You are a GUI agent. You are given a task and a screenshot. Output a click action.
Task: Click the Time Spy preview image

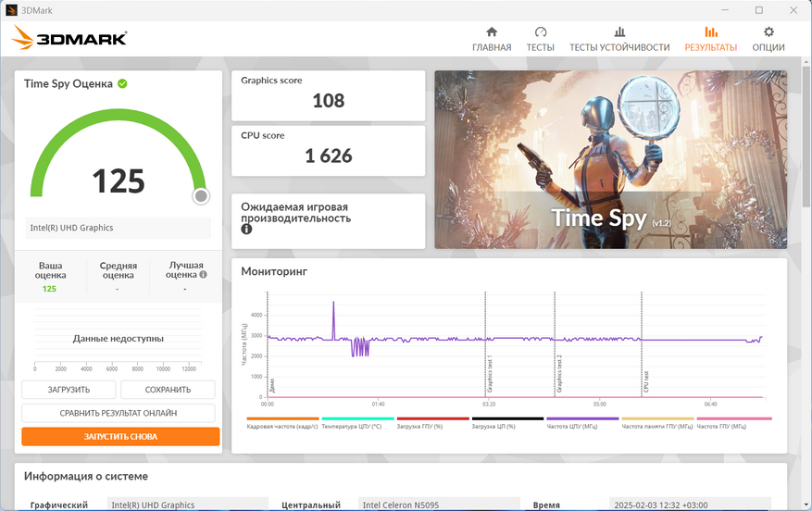click(610, 159)
